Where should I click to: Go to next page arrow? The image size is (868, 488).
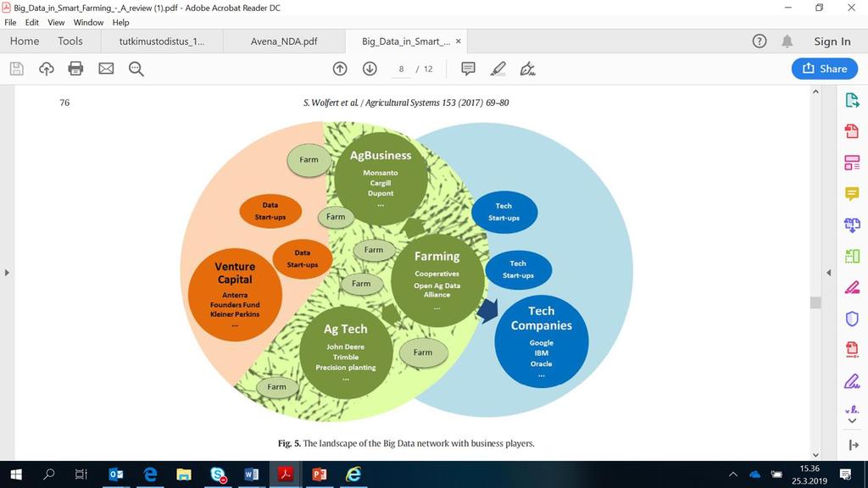[370, 69]
